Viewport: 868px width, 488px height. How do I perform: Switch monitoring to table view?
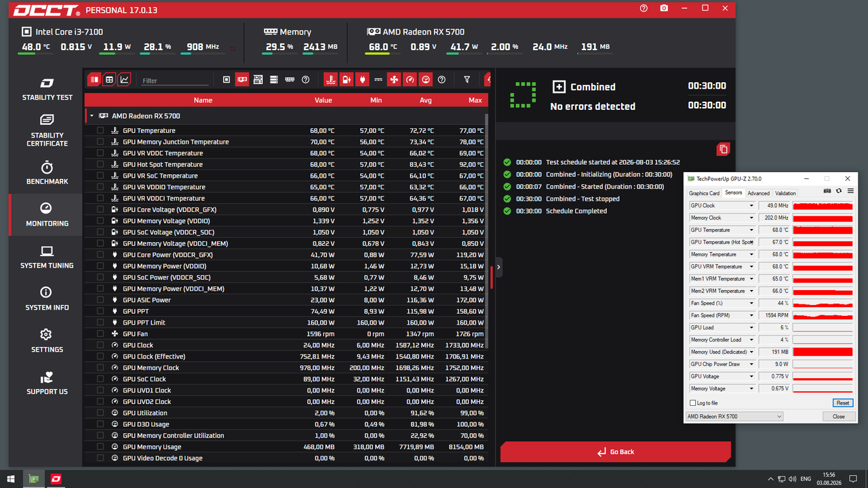coord(109,79)
